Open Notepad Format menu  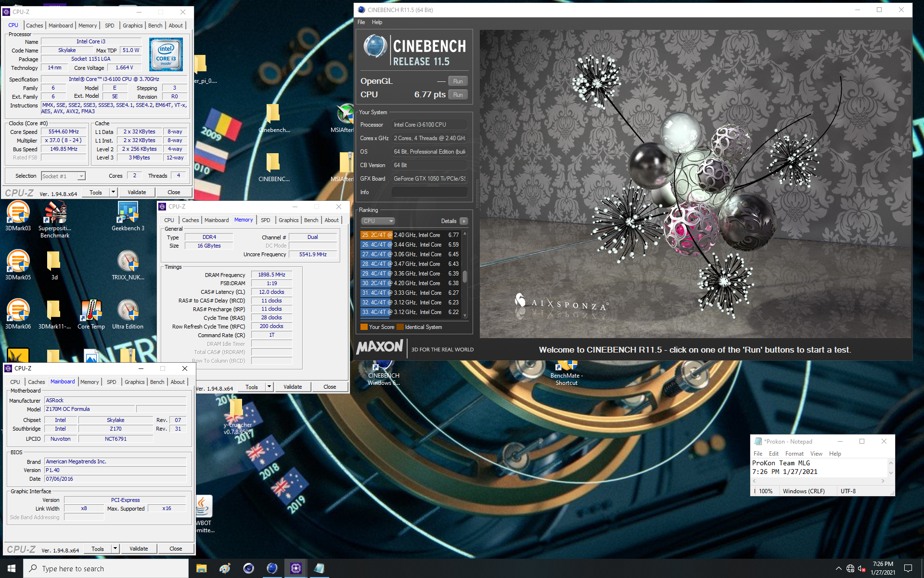(794, 454)
